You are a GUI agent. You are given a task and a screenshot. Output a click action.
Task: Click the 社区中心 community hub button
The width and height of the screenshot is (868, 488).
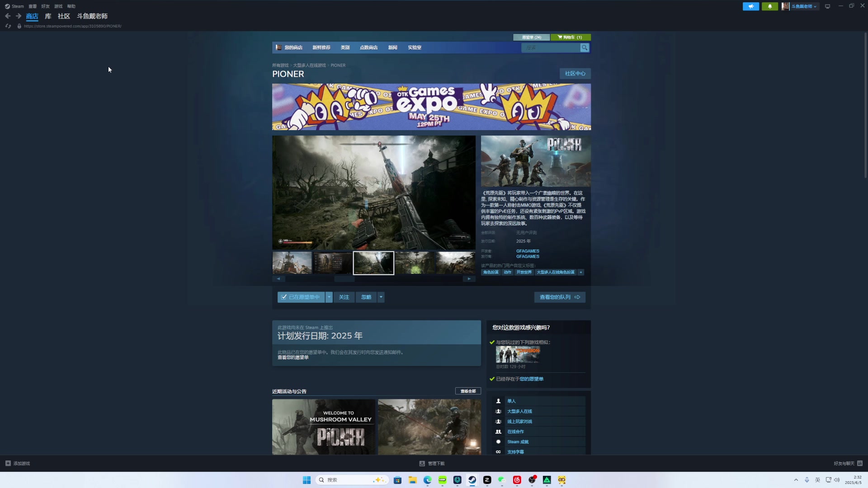[575, 73]
